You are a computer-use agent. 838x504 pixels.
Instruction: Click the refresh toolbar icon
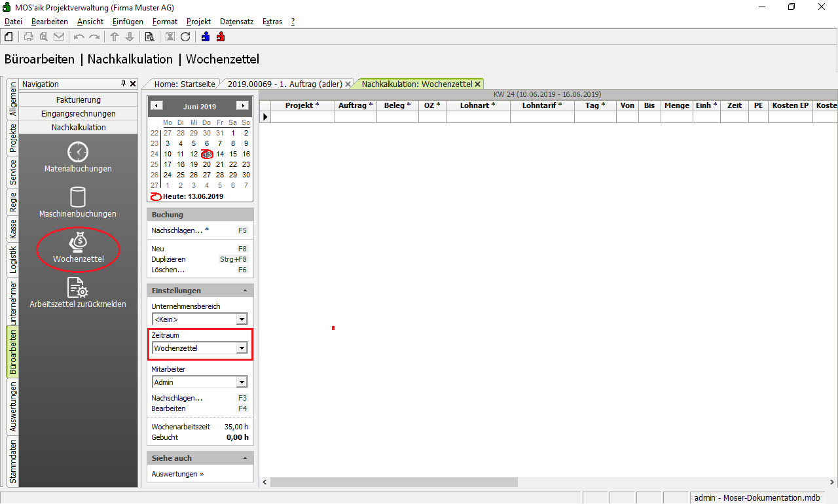tap(185, 37)
